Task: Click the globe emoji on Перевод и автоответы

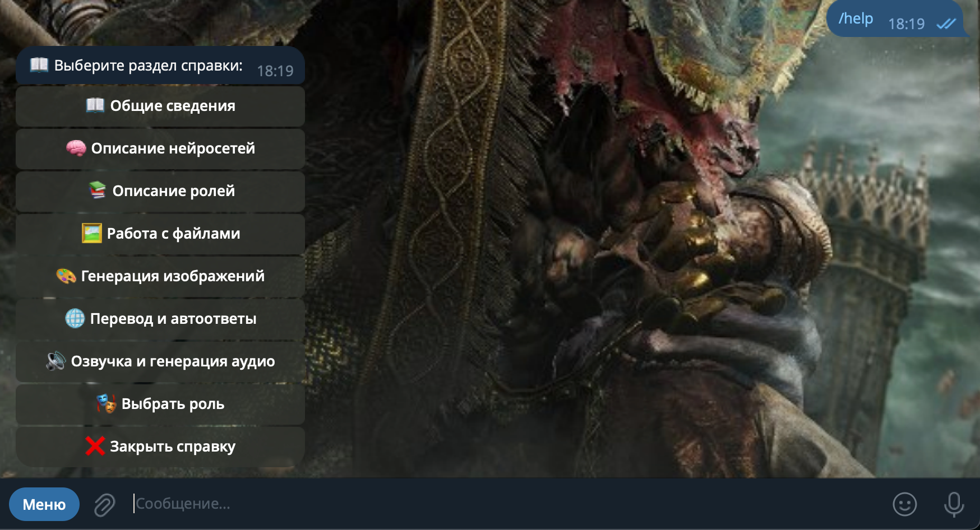Action: 75,318
